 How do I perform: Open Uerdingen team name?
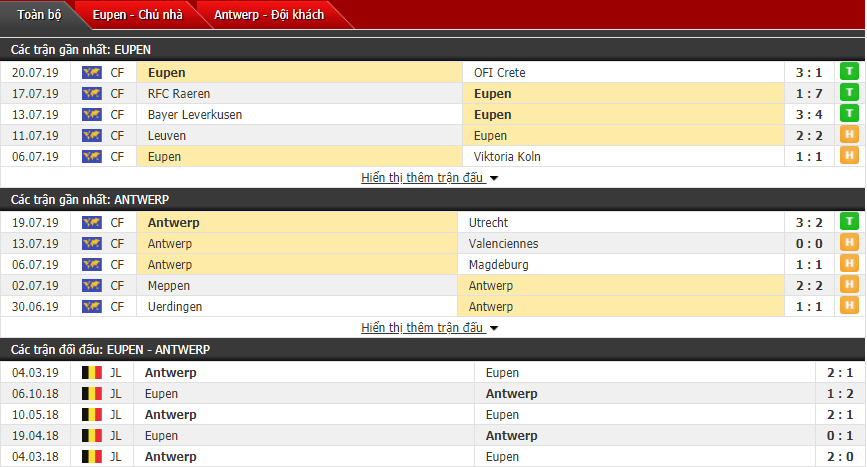pyautogui.click(x=175, y=306)
